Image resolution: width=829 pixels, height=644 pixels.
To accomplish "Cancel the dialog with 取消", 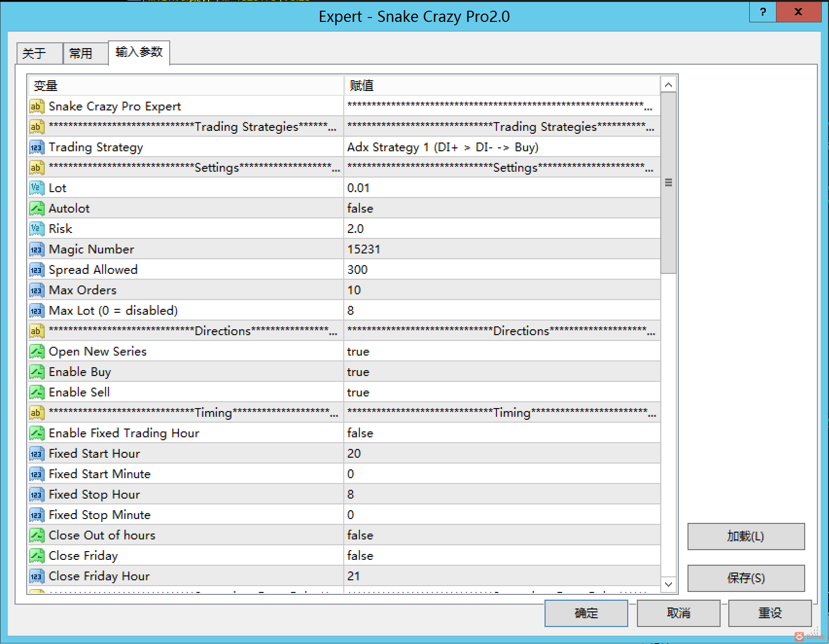I will pos(678,613).
